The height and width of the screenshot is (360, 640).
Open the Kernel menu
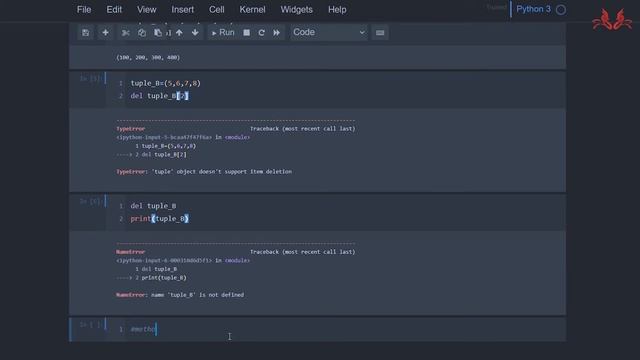[252, 9]
